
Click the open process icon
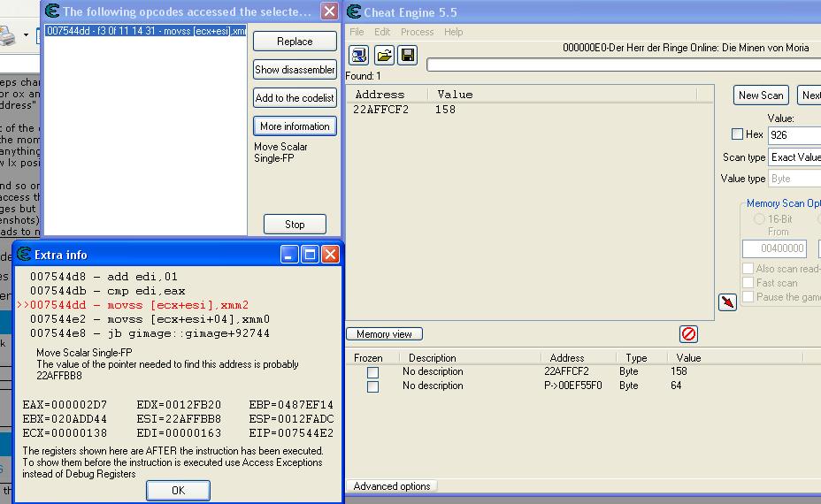[x=358, y=56]
